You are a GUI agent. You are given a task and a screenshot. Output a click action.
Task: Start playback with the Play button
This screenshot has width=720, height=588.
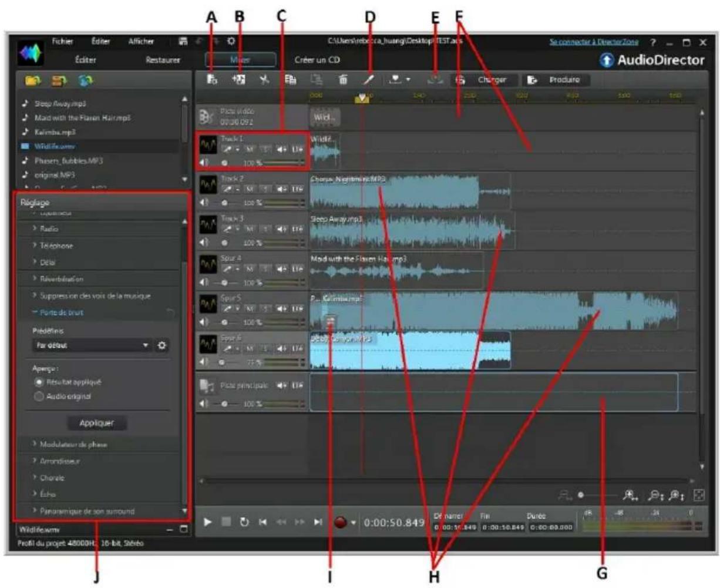[208, 522]
